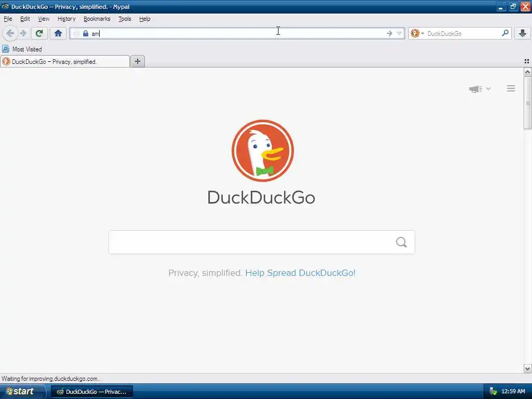This screenshot has width=532, height=399.
Task: Click the page scrollbar down arrow
Action: coord(527,368)
